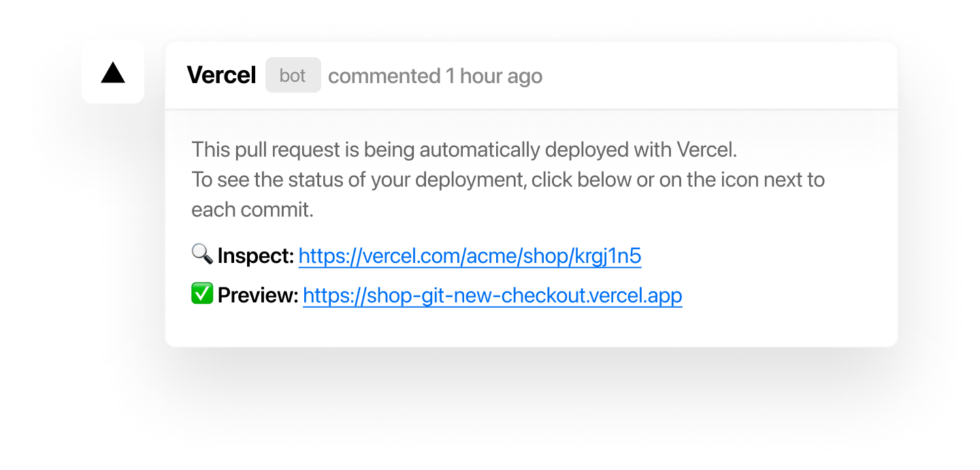This screenshot has width=980, height=470.
Task: Click the word commented in the header
Action: click(x=384, y=76)
